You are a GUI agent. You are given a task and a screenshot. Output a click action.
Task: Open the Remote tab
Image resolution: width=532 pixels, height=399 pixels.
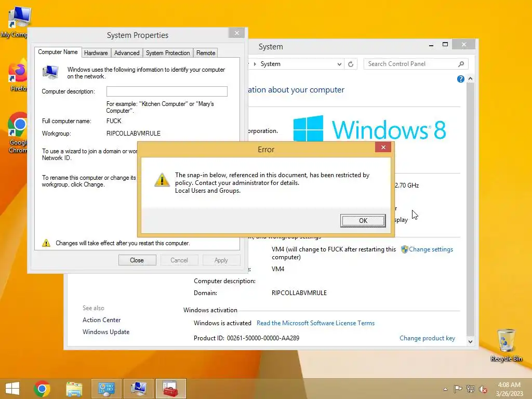tap(206, 53)
